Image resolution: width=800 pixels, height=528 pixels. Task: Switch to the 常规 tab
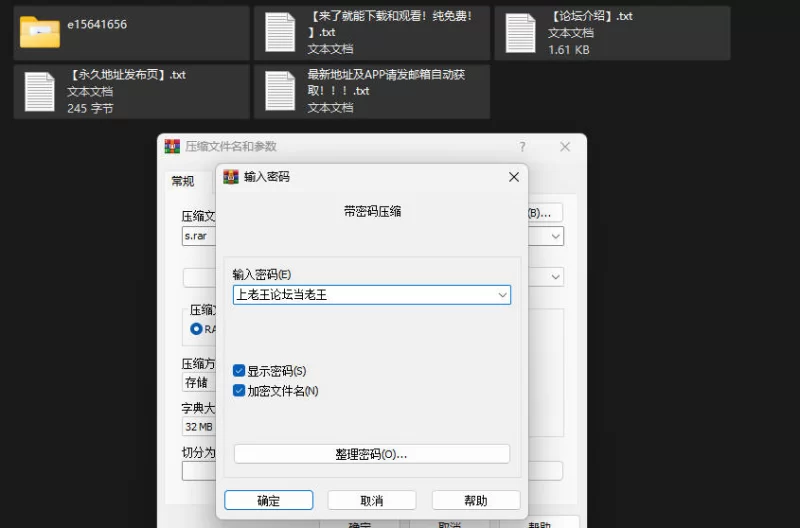pos(183,182)
